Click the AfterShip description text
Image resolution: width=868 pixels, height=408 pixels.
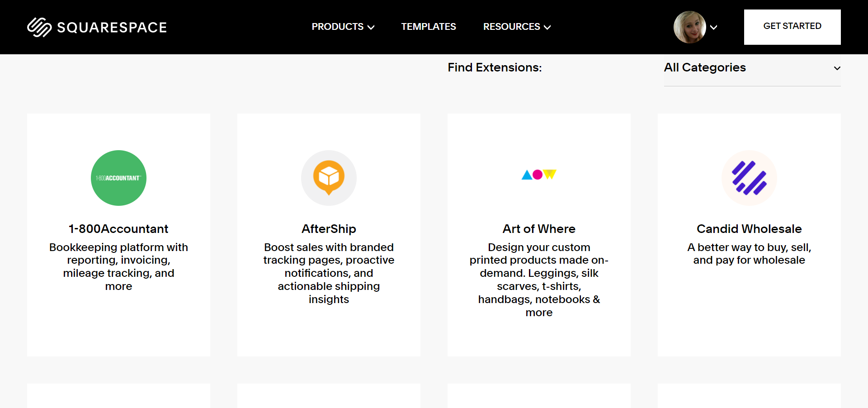(329, 273)
